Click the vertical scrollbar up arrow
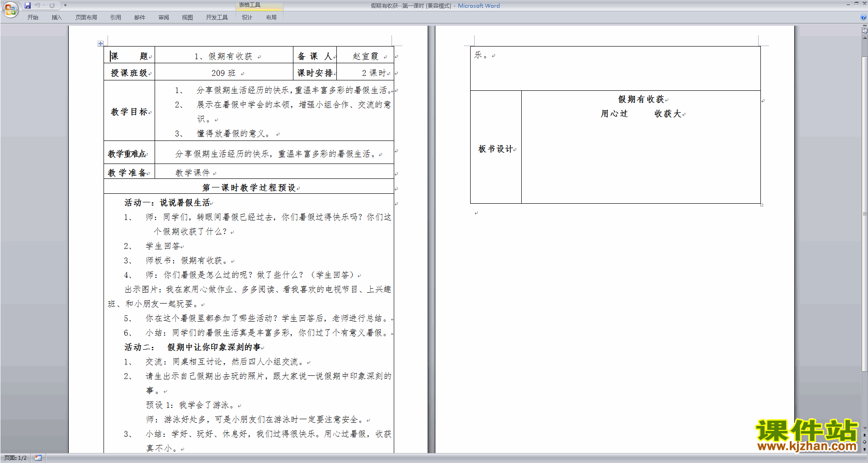 pyautogui.click(x=864, y=38)
